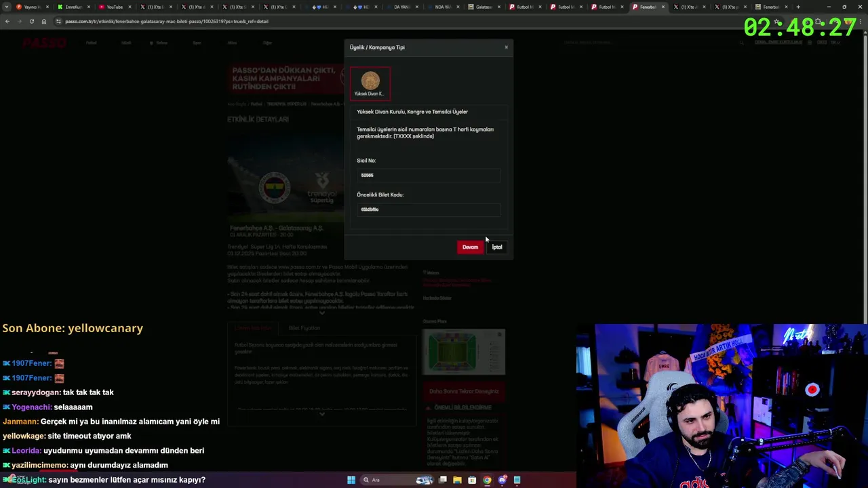
Task: Open the Notepad icon on the taskbar
Action: (517, 480)
